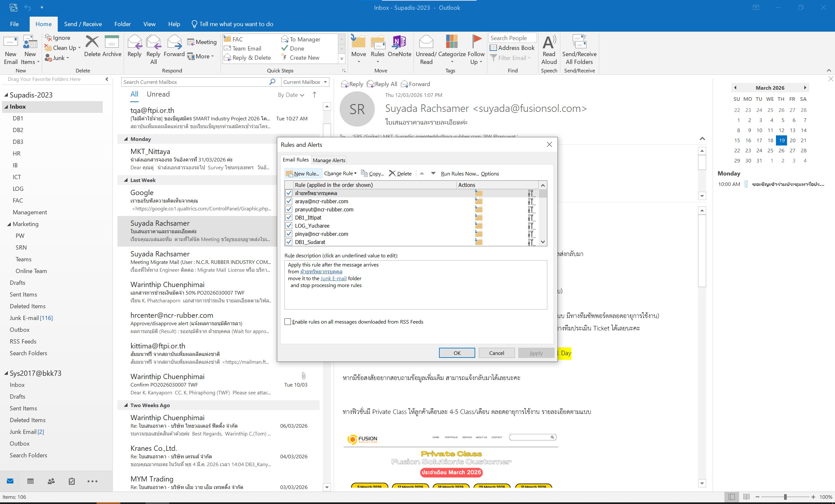Open the Change Rule dropdown

tap(340, 174)
